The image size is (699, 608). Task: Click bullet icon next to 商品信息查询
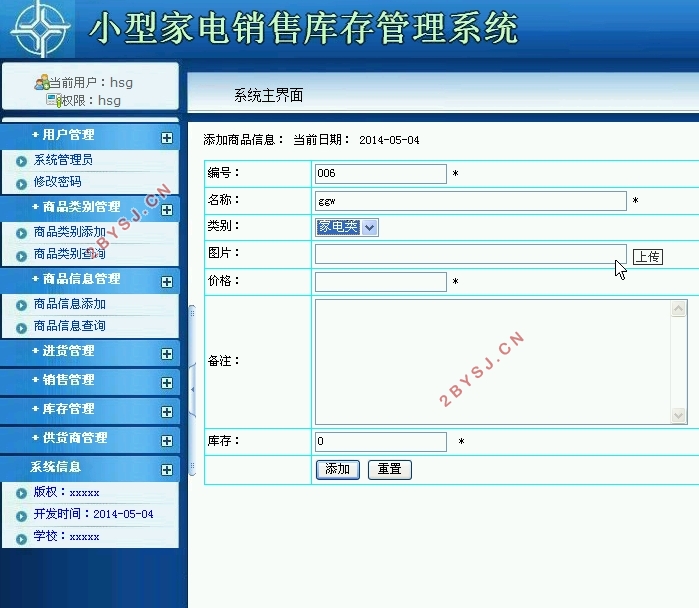(21, 327)
